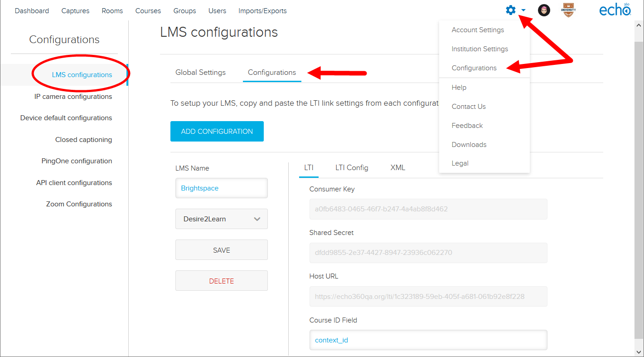
Task: Open the Desire2Learn LMS type dropdown
Action: [x=222, y=219]
